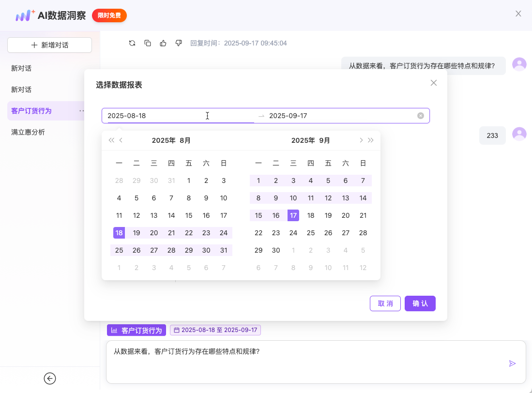The width and height of the screenshot is (532, 393).
Task: Collapse sidebar with back arrow icon
Action: tap(50, 378)
